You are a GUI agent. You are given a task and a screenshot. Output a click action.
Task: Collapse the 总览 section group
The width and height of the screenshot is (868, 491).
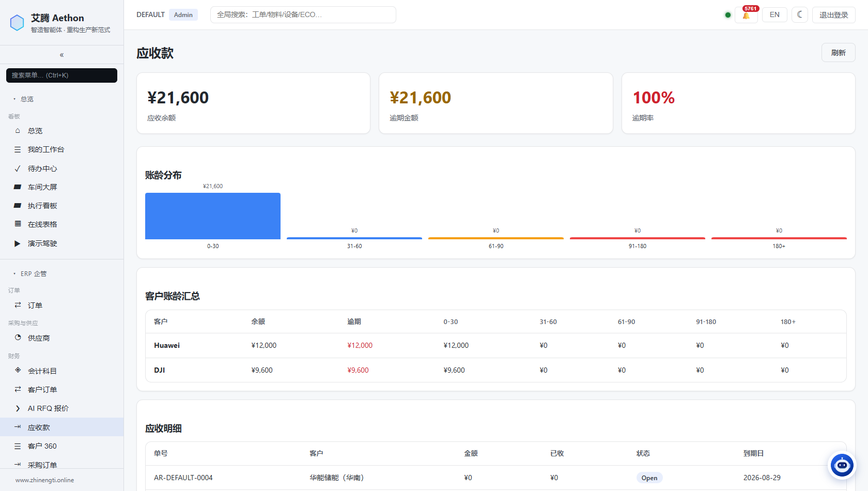(x=27, y=99)
